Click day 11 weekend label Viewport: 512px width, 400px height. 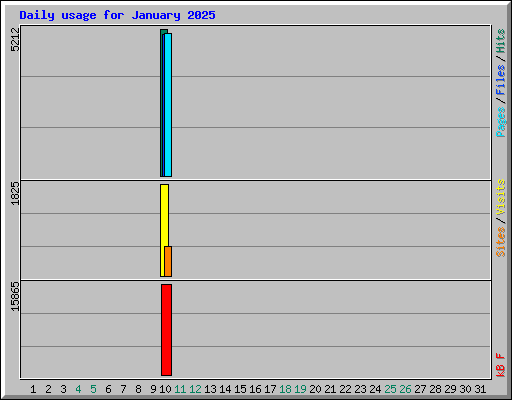[x=180, y=389]
